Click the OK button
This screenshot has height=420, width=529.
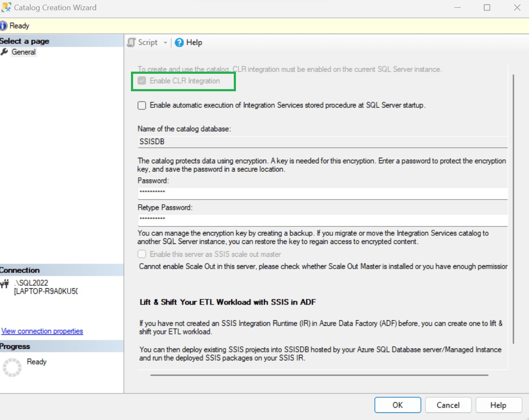[x=397, y=405]
